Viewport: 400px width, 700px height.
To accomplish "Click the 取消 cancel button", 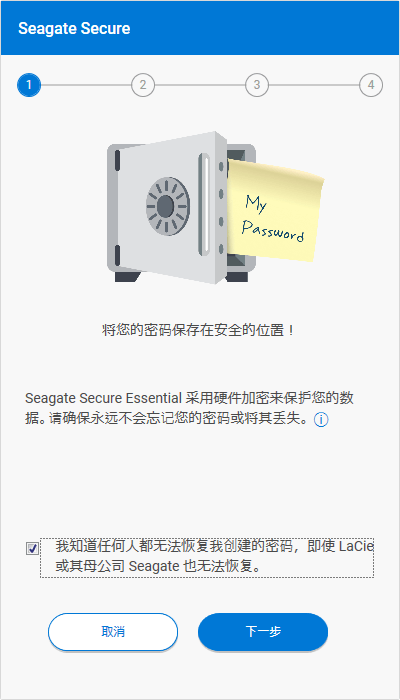I will tap(113, 632).
